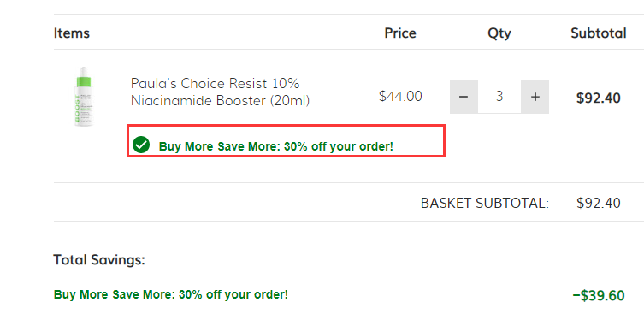The height and width of the screenshot is (326, 644).
Task: Click the BASKET SUBTOTAL label
Action: coord(485,203)
